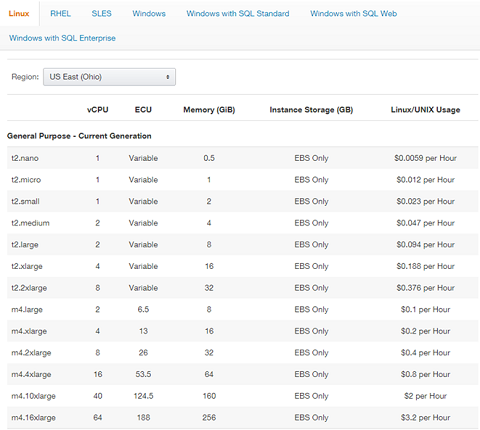Select the SLES tab
Screen dimensions: 480x430
tap(102, 14)
